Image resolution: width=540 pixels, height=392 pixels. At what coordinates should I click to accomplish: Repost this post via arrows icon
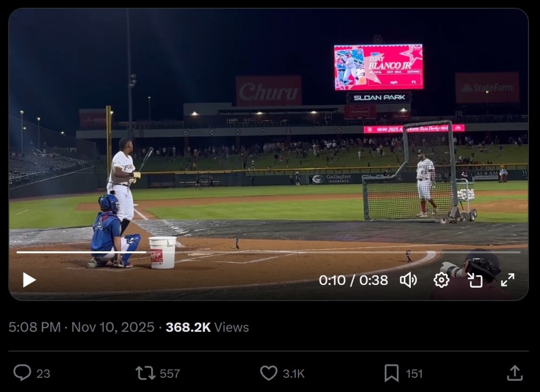pyautogui.click(x=145, y=373)
